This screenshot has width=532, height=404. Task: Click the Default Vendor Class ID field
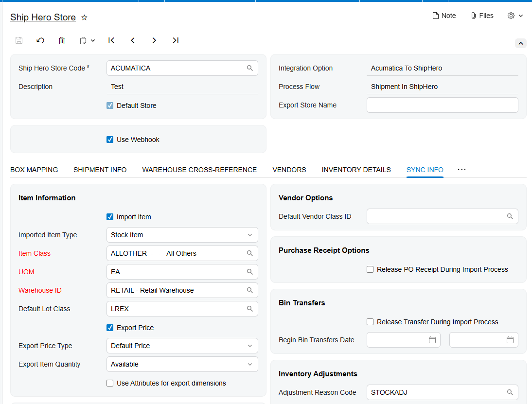click(x=443, y=216)
